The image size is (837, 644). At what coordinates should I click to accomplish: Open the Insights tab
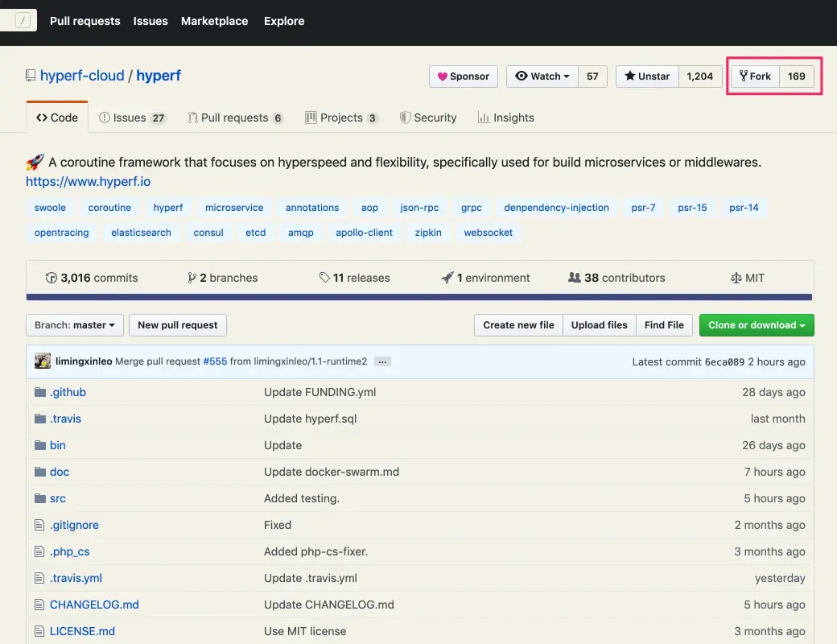[506, 118]
